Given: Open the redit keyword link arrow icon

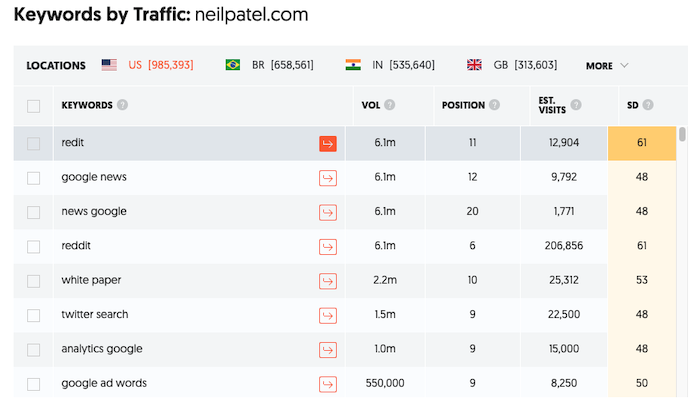Looking at the screenshot, I should [x=328, y=144].
